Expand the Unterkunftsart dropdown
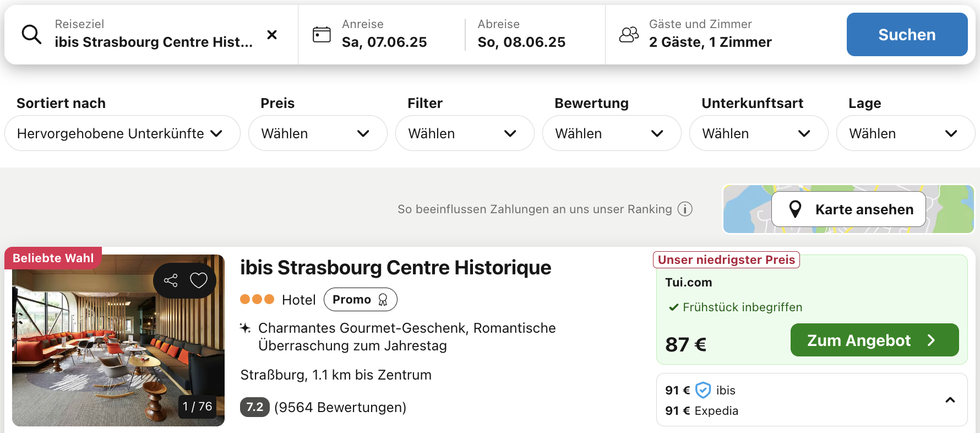 [x=759, y=133]
